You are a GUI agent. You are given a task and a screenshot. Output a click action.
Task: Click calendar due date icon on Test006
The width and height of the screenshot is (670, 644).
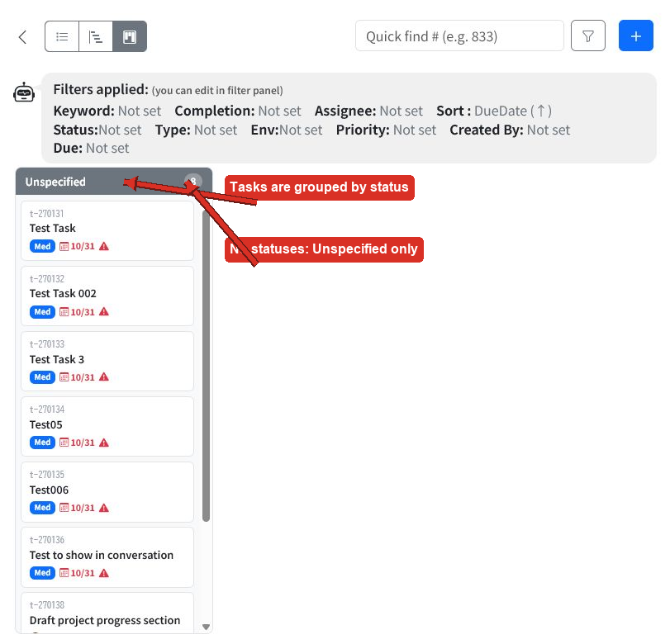pyautogui.click(x=64, y=508)
